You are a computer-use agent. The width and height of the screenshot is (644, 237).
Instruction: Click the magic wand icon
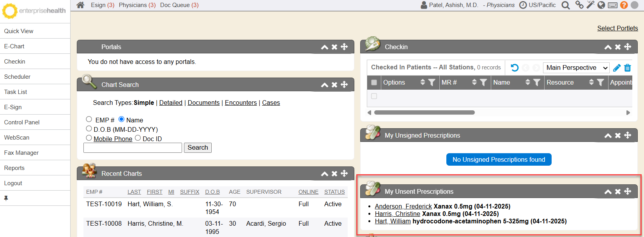pyautogui.click(x=591, y=5)
